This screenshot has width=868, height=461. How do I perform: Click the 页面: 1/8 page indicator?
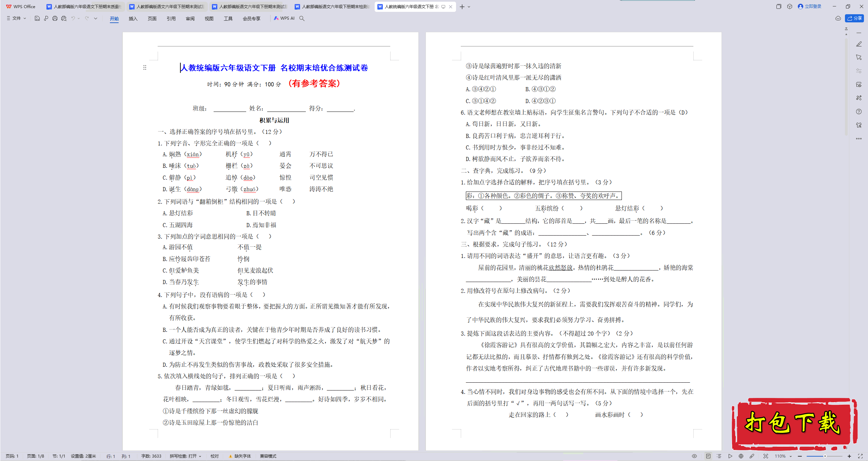[36, 456]
